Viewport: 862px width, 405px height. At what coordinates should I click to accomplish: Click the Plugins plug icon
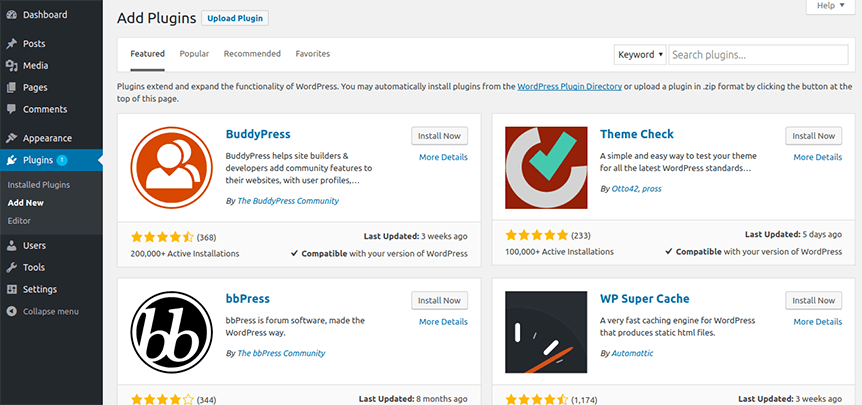(12, 160)
